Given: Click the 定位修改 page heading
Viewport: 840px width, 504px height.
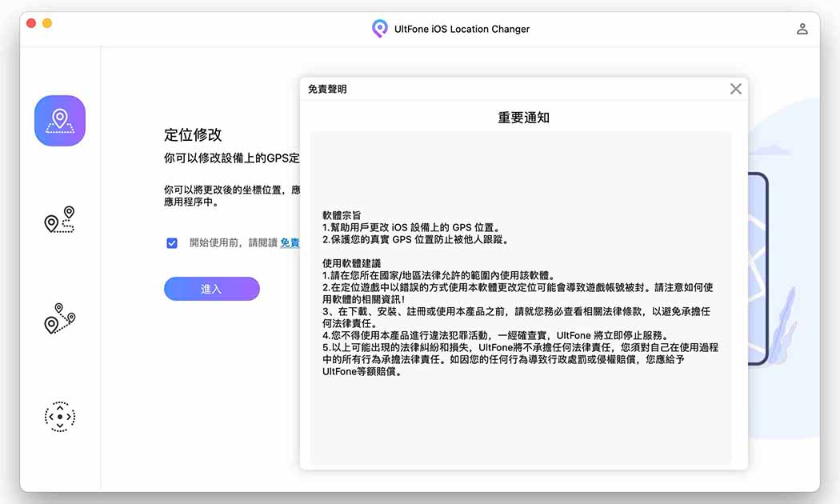Looking at the screenshot, I should point(193,134).
